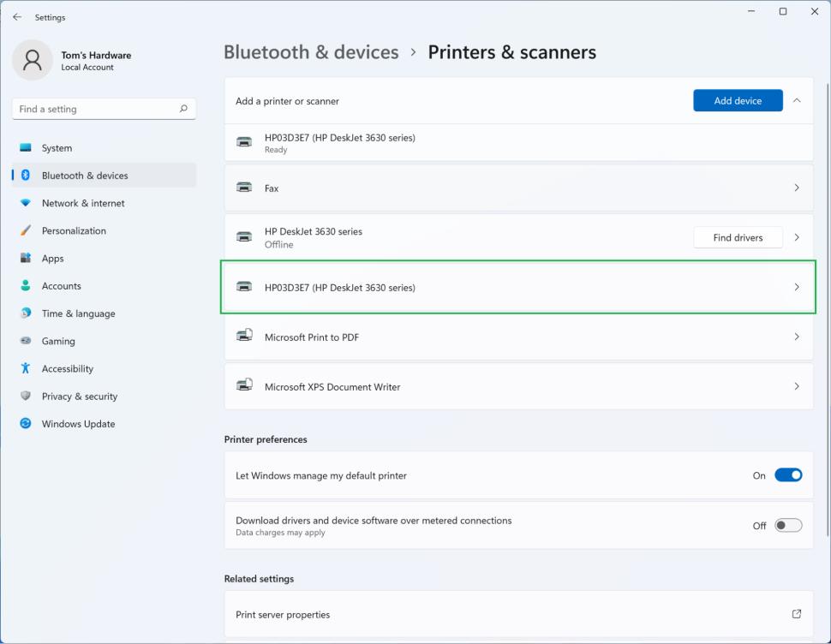Click the Fax printer icon
The image size is (831, 644).
click(244, 188)
